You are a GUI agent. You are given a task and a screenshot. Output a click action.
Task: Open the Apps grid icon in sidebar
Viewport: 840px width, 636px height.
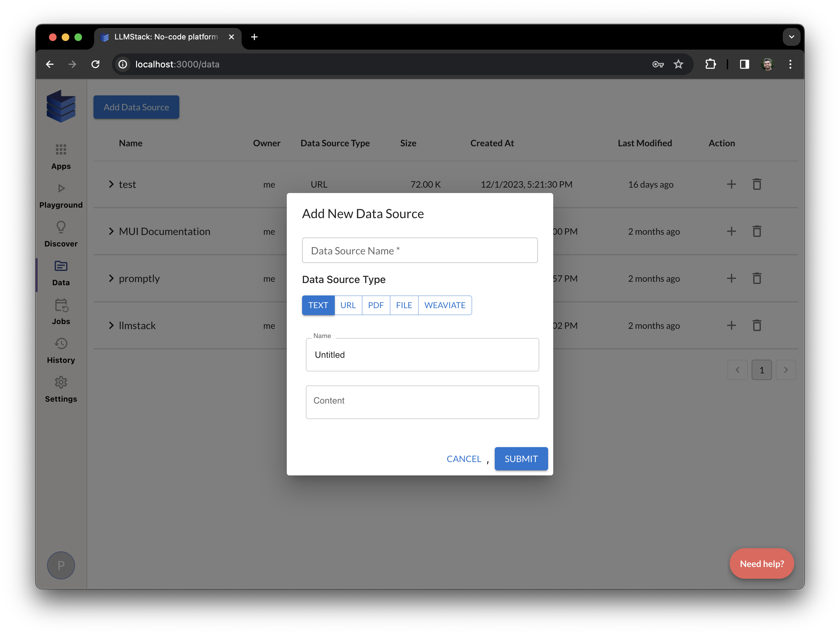(x=61, y=149)
